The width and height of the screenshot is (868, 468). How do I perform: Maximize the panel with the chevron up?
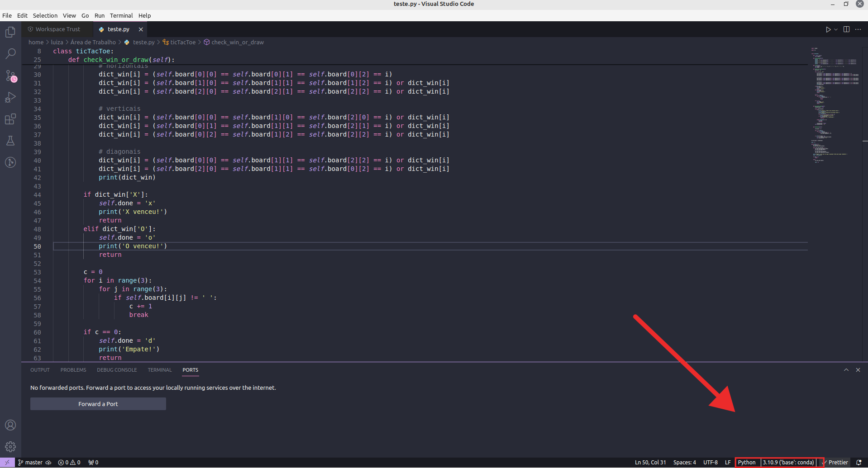(845, 369)
